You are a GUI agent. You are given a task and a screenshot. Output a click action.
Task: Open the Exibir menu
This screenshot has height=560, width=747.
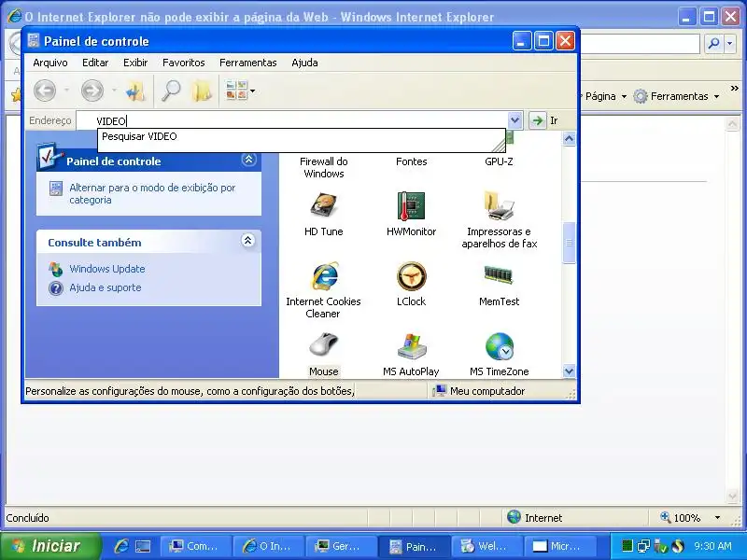point(135,63)
